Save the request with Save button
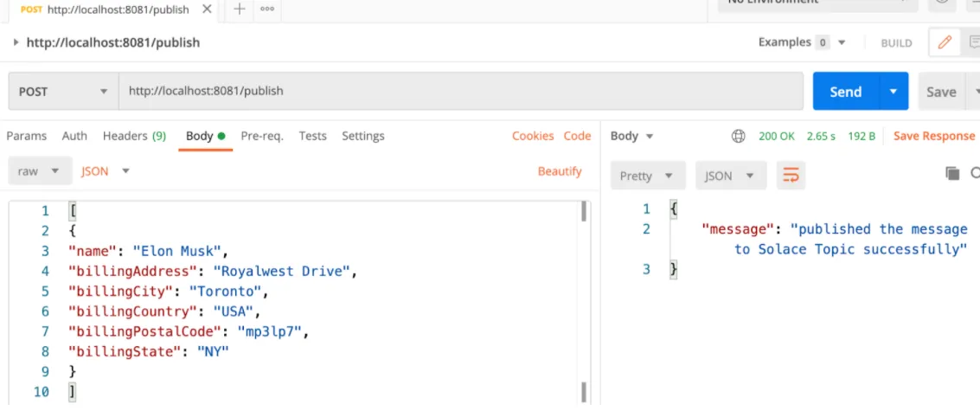This screenshot has width=980, height=417. [x=941, y=92]
